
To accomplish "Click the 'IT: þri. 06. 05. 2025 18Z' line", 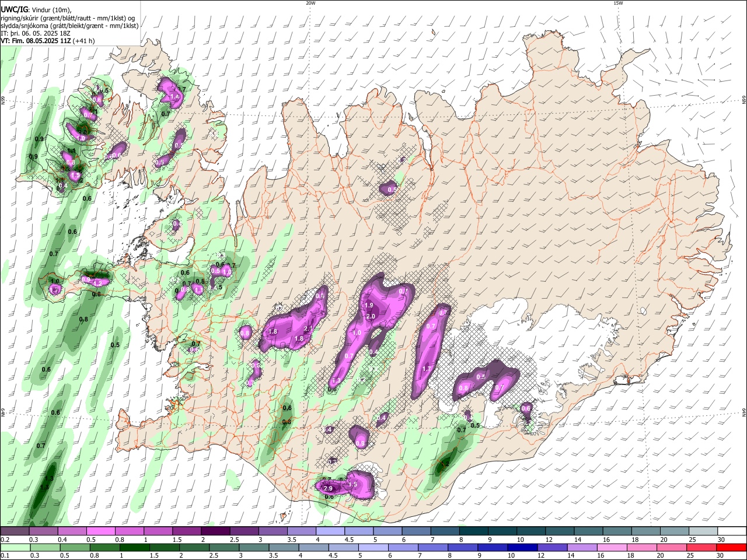I will pos(36,33).
